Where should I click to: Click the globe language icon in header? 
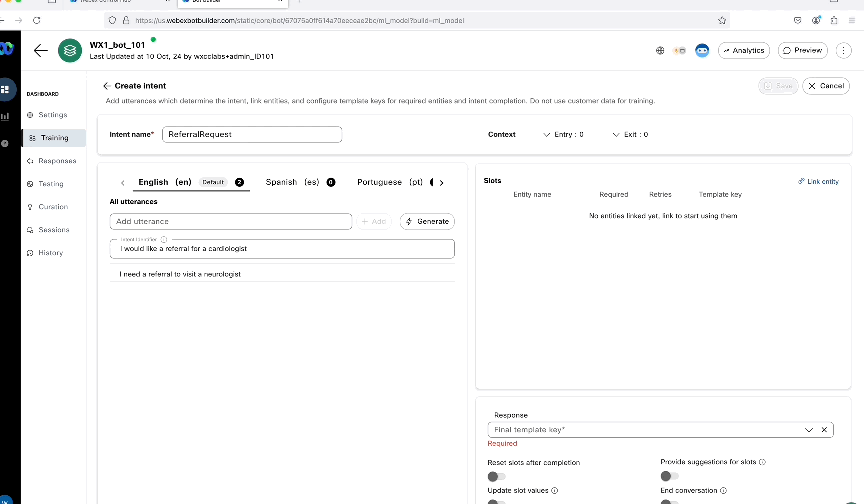click(x=660, y=50)
